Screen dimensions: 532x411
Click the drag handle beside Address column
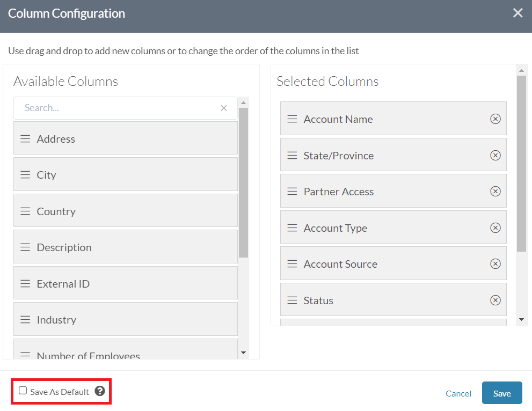[x=25, y=138]
